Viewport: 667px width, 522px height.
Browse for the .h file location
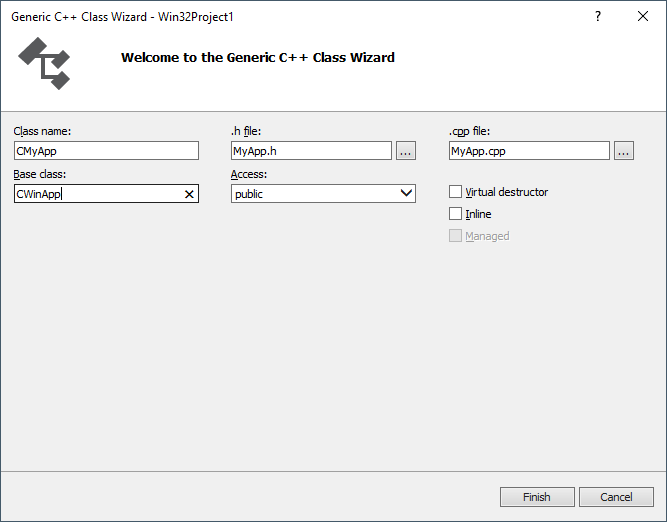point(405,151)
